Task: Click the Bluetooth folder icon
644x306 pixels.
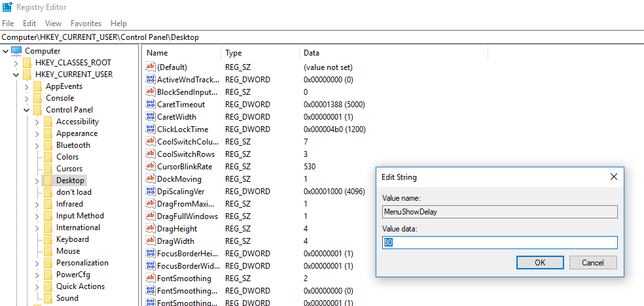Action: [48, 145]
